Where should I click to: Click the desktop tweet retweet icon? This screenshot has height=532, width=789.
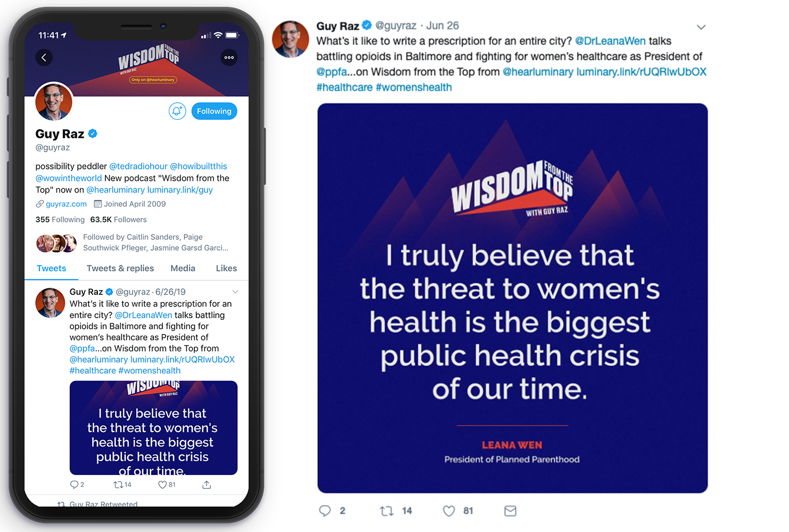387,511
